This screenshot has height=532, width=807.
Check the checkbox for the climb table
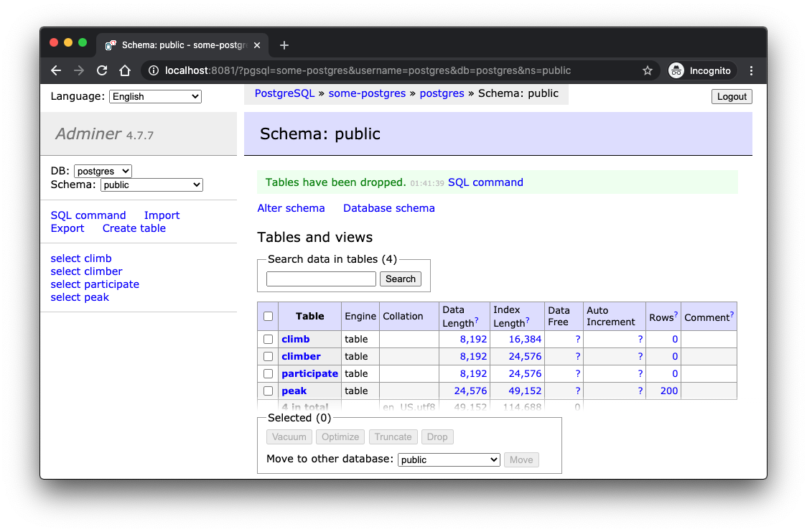point(268,339)
